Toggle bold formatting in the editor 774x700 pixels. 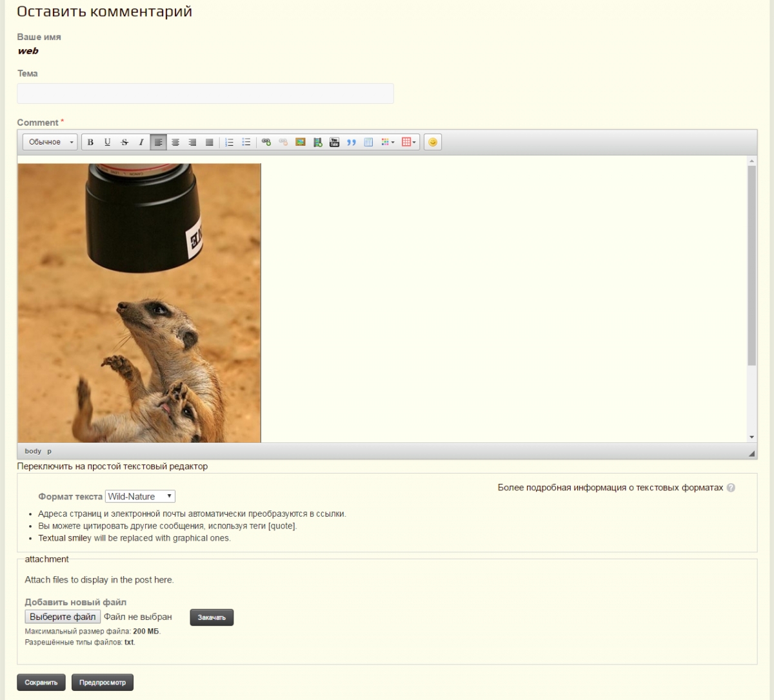[90, 142]
